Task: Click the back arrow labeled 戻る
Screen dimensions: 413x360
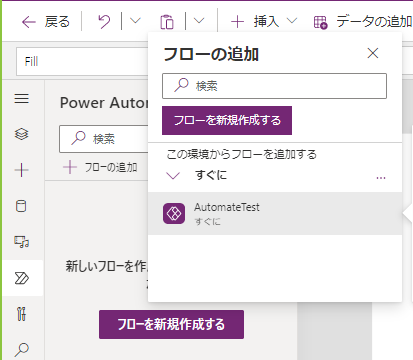Action: click(x=46, y=22)
